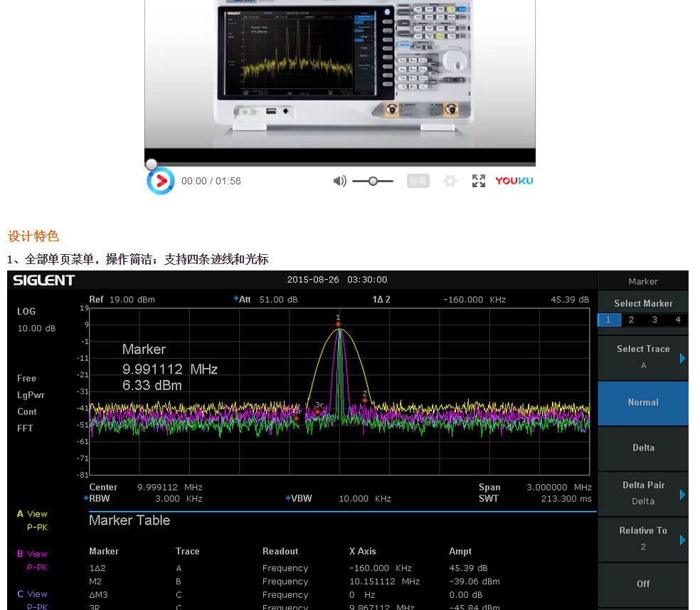700x610 pixels.
Task: Click marker 1 diamond at the signal peak
Action: [339, 325]
